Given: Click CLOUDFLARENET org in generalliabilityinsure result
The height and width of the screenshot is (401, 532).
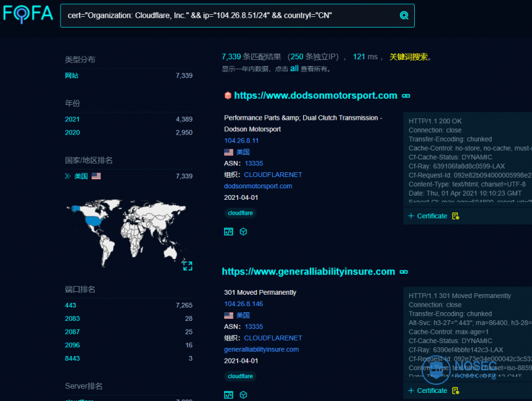Looking at the screenshot, I should (x=273, y=338).
